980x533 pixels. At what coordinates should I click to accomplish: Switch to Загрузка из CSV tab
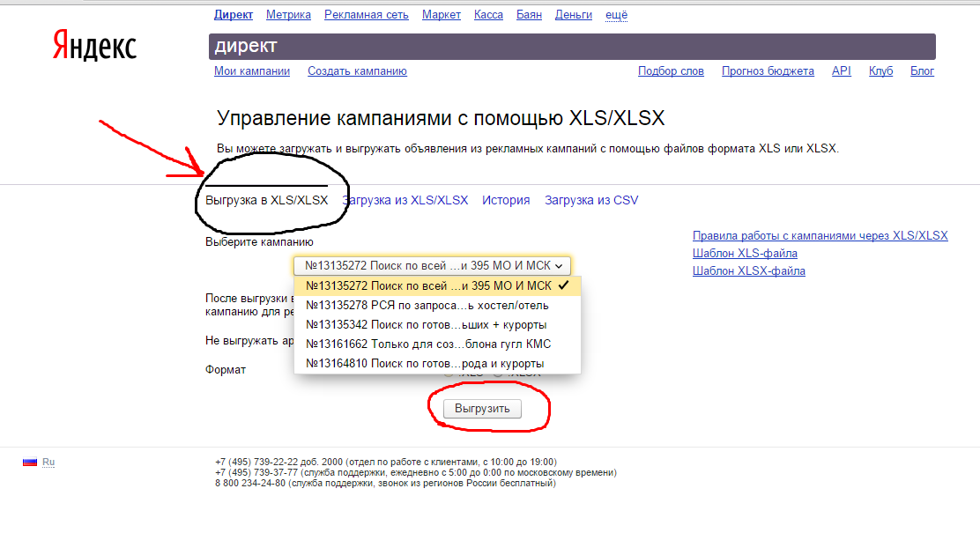591,200
